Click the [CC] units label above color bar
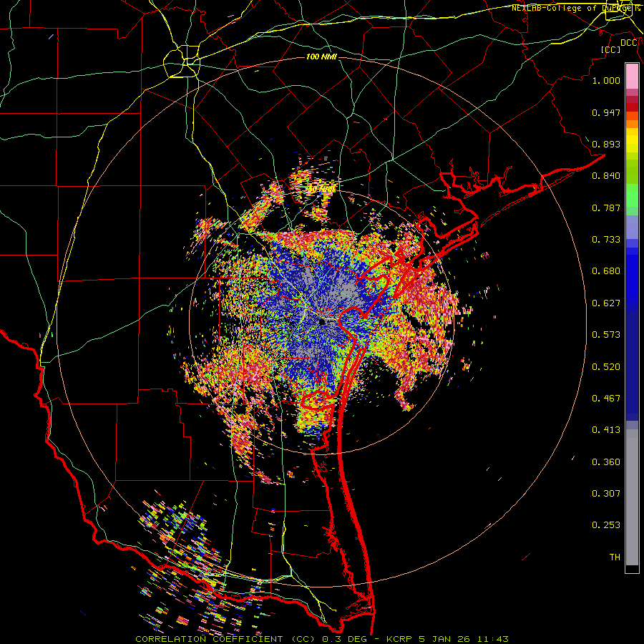 611,49
